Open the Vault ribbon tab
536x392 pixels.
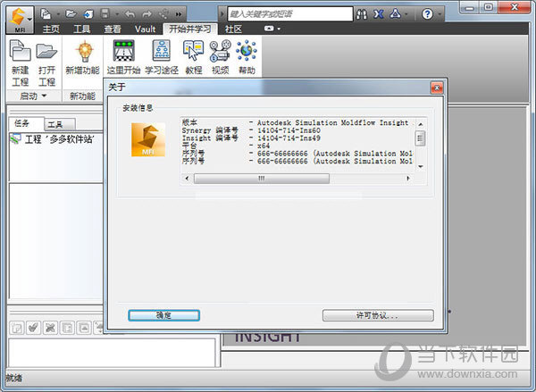[x=145, y=29]
